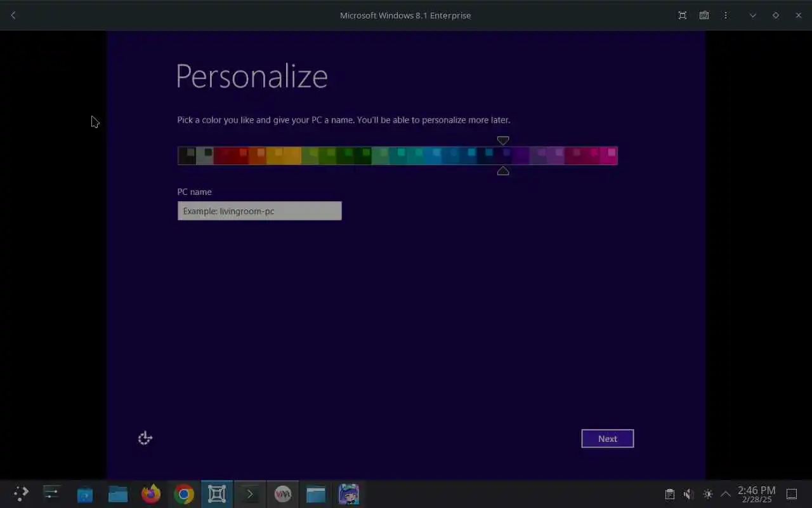Screen dimensions: 812x508
Task: Open the Ease of Access icon
Action: [x=145, y=438]
